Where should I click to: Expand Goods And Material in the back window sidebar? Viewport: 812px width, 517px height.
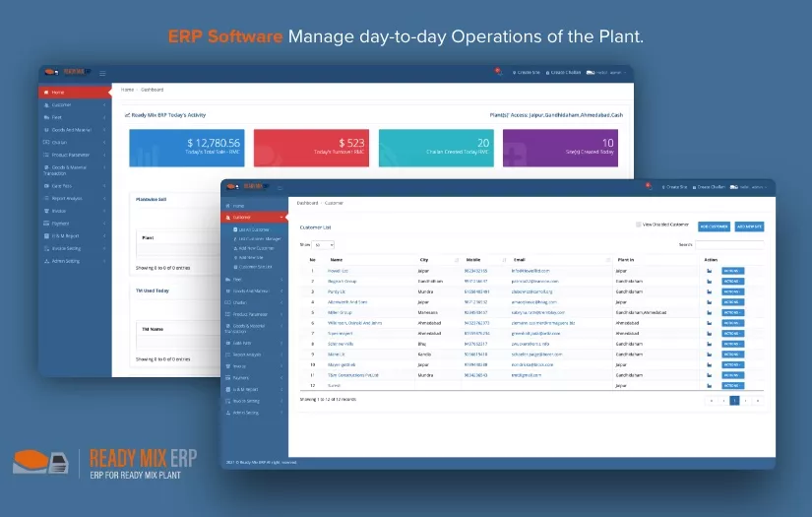(75, 130)
